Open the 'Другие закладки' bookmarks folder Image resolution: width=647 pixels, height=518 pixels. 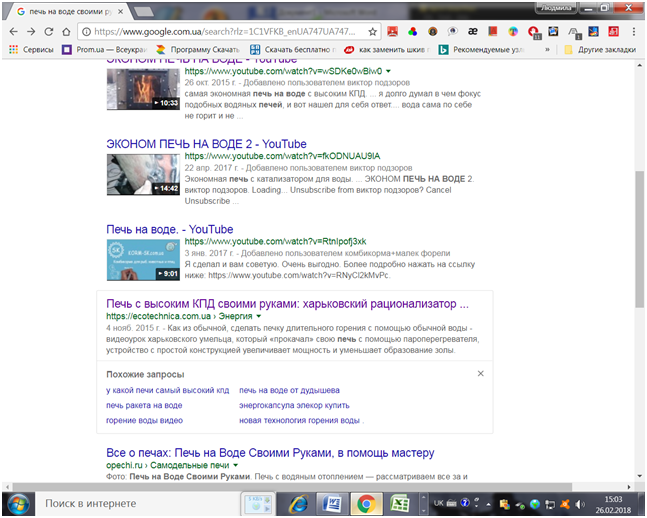pos(600,50)
